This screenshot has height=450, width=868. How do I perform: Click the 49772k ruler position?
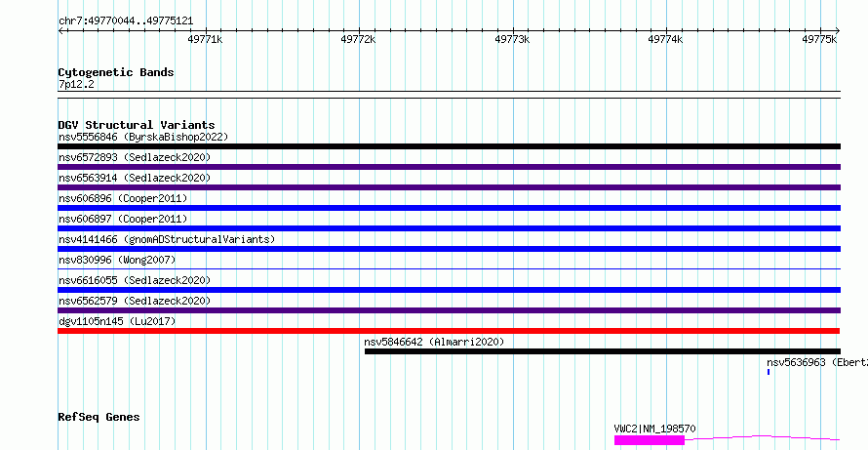click(359, 39)
